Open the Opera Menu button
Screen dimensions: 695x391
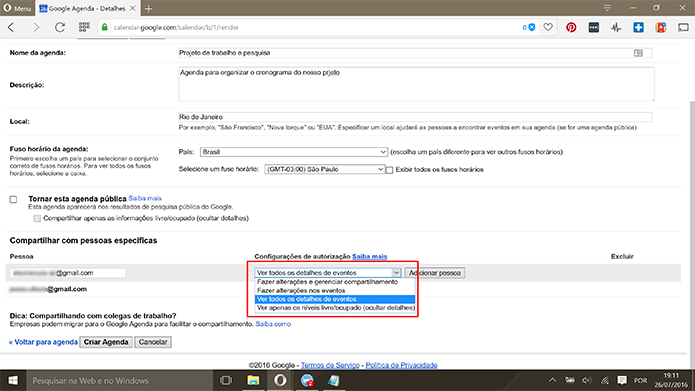coord(17,8)
